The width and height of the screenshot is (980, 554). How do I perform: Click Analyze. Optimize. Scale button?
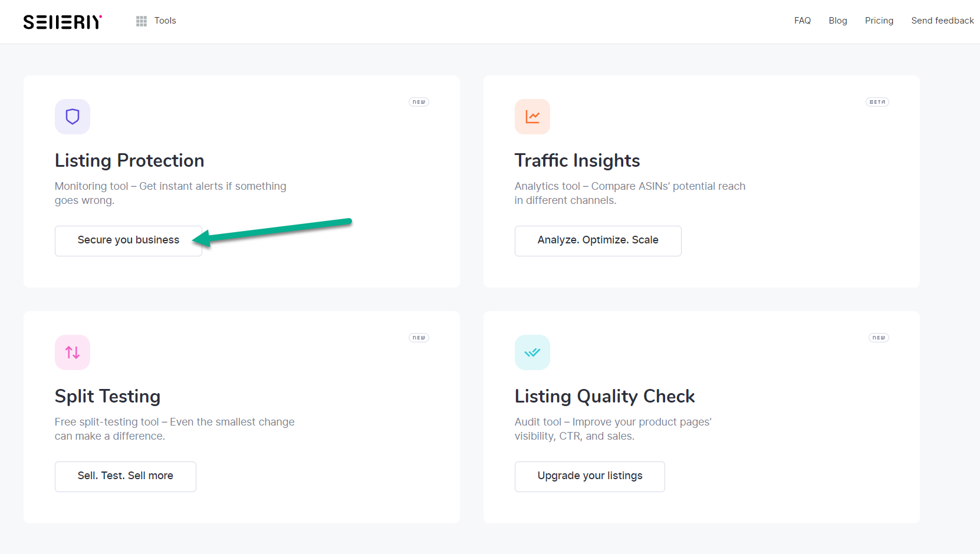click(598, 240)
